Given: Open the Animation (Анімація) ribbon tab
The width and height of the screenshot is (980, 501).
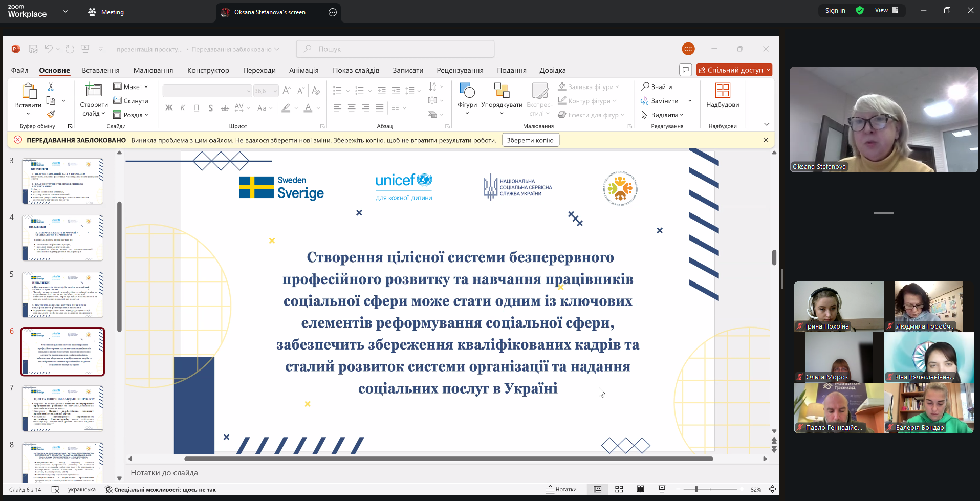Looking at the screenshot, I should [303, 70].
